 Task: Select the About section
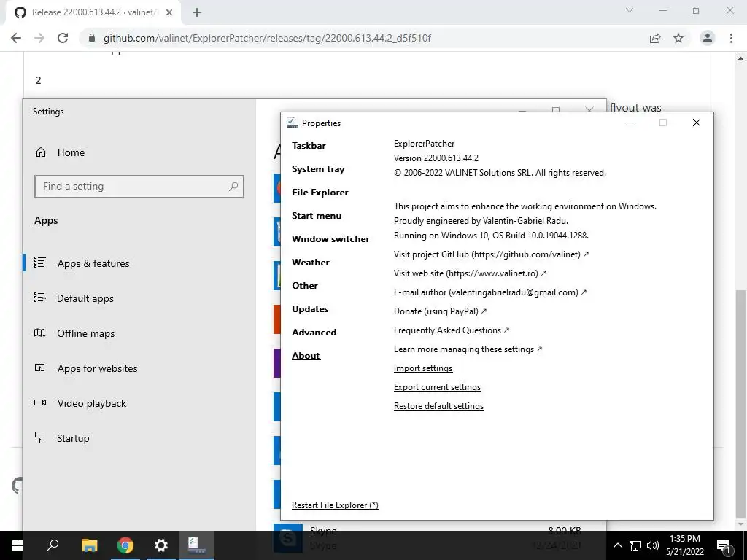(x=306, y=356)
